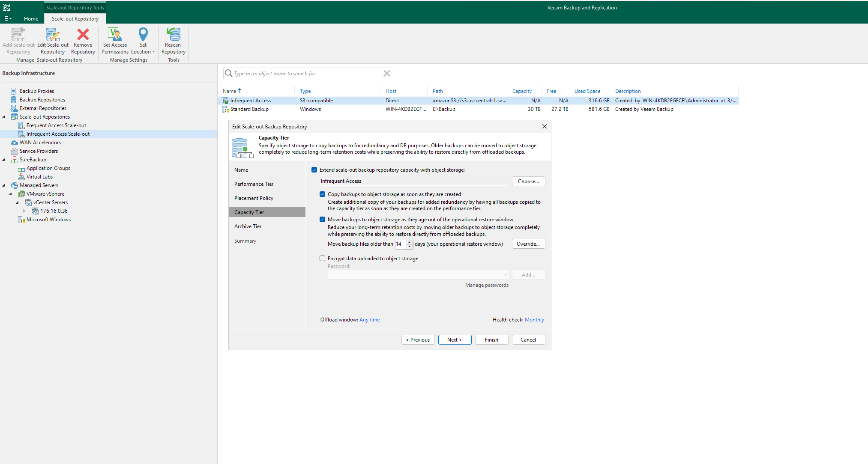Click the Veeam app icon in title bar
This screenshot has width=868, height=464.
click(x=6, y=7)
